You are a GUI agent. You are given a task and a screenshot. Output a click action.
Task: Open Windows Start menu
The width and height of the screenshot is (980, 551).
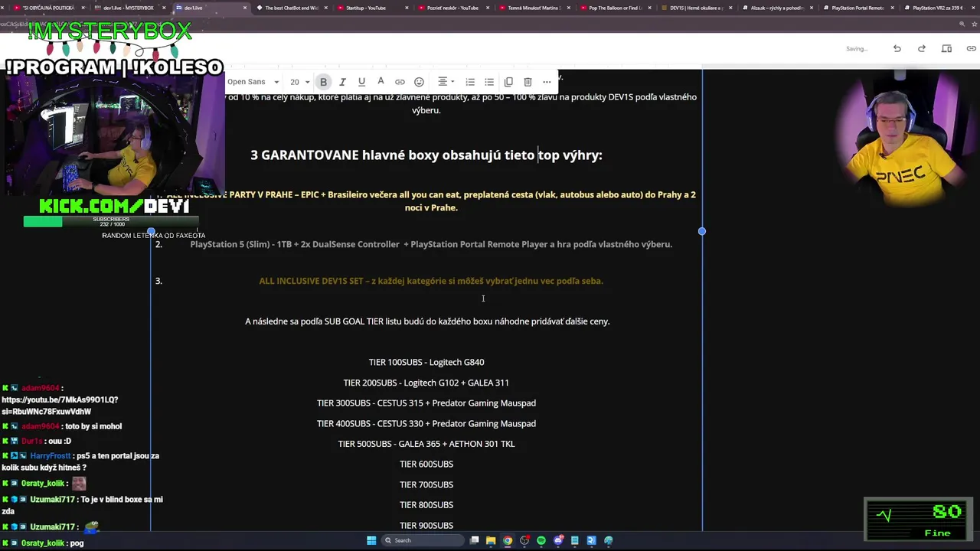371,540
